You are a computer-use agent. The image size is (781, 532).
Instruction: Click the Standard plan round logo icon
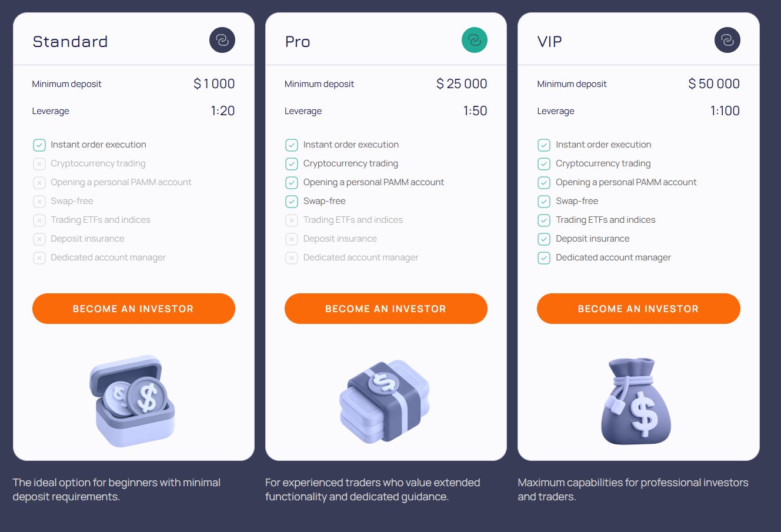[x=222, y=40]
